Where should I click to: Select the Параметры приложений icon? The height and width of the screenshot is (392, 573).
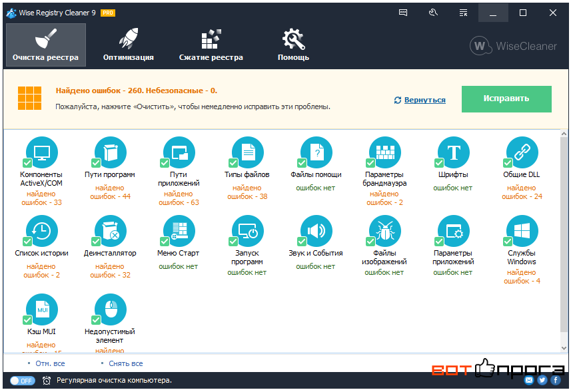click(x=454, y=231)
